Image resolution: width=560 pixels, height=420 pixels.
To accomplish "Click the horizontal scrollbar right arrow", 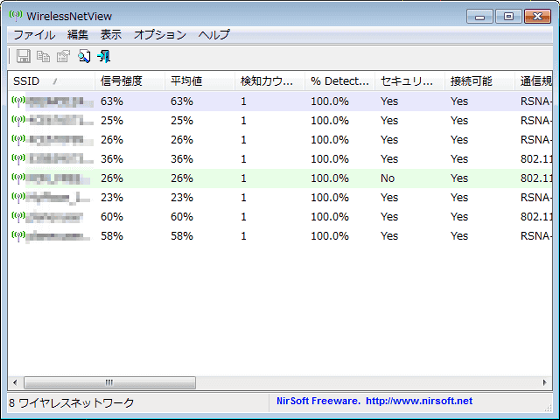I will click(544, 382).
